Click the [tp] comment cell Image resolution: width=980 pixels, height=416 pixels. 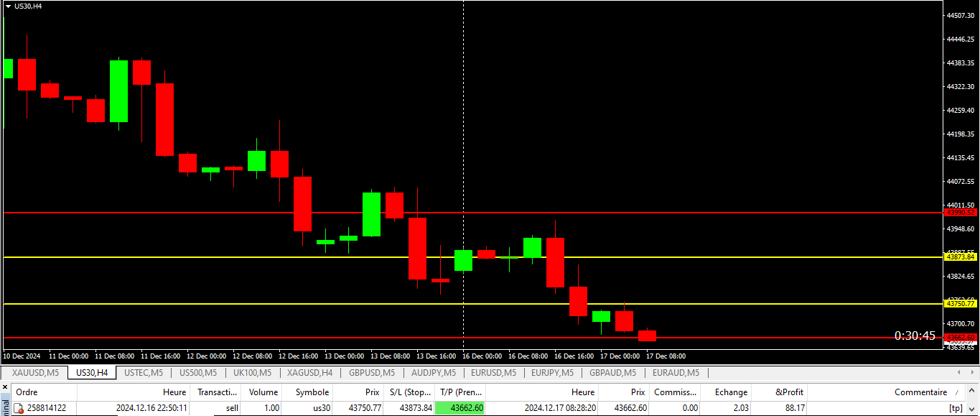click(x=956, y=408)
